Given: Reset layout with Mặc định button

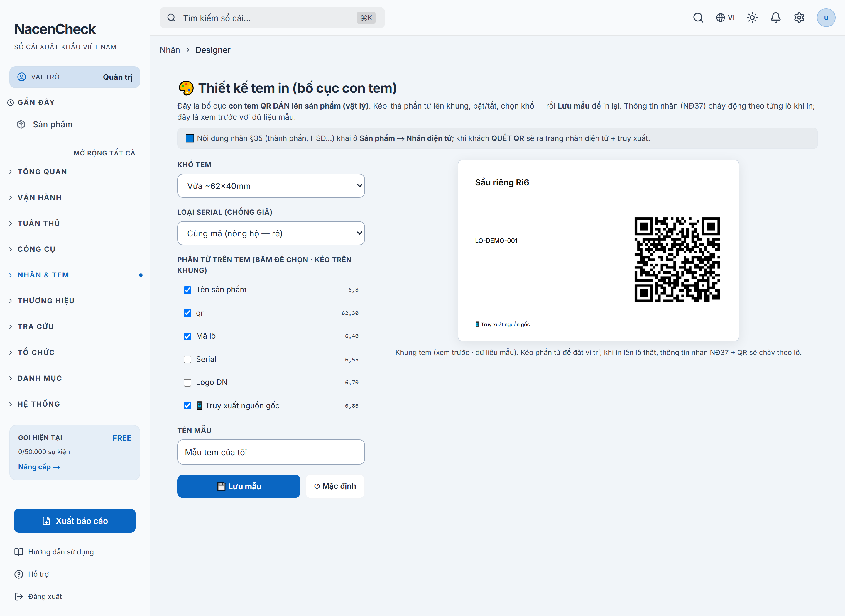Looking at the screenshot, I should [x=335, y=486].
